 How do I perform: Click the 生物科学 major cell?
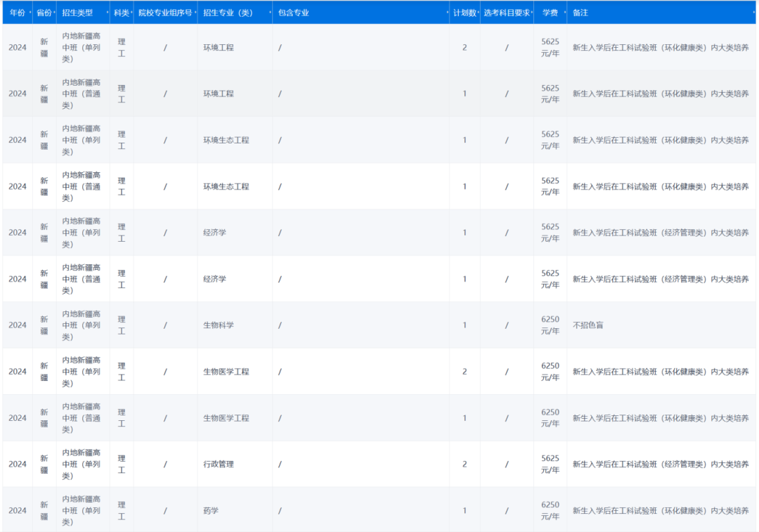click(219, 325)
